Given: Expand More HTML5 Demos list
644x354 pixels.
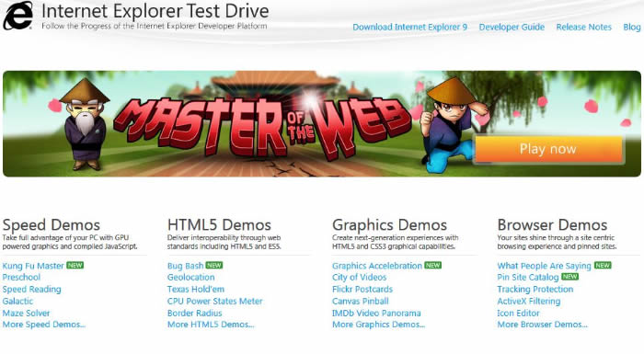Looking at the screenshot, I should [x=211, y=325].
